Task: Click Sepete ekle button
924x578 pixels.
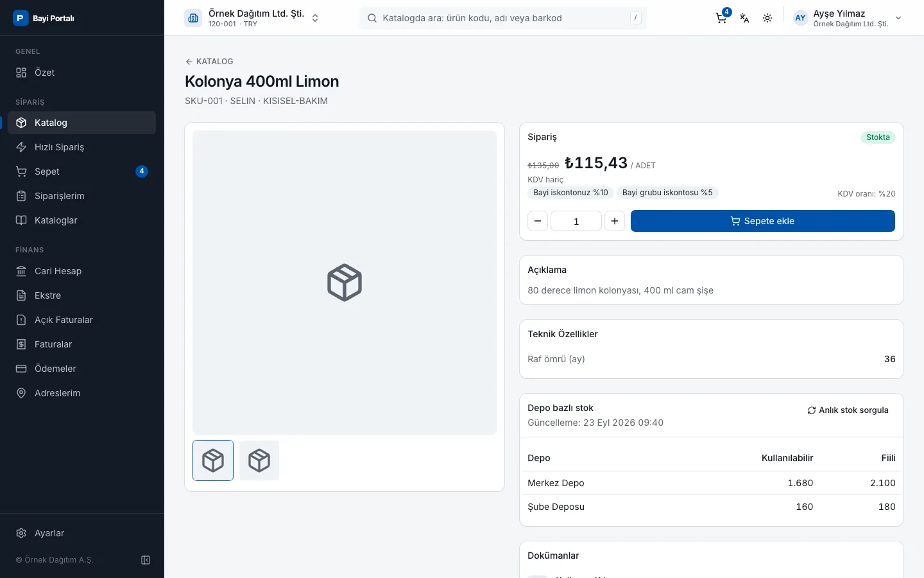Action: click(x=763, y=221)
